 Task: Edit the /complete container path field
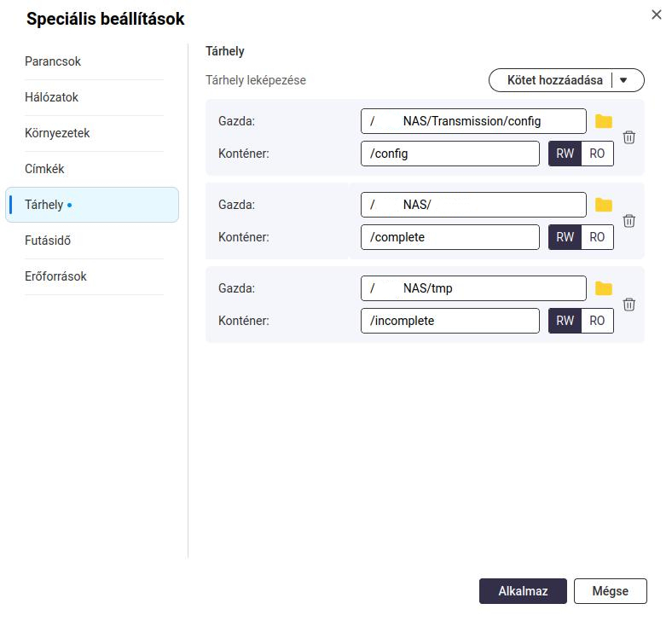tap(450, 237)
